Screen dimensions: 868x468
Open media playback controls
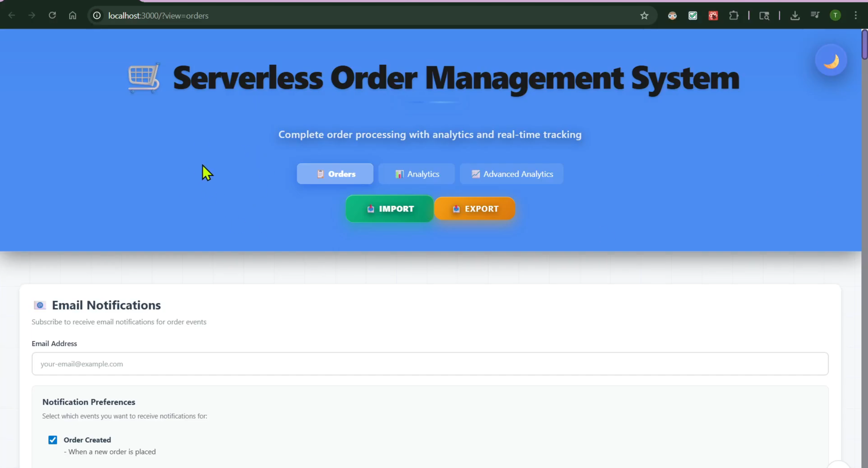pos(815,15)
